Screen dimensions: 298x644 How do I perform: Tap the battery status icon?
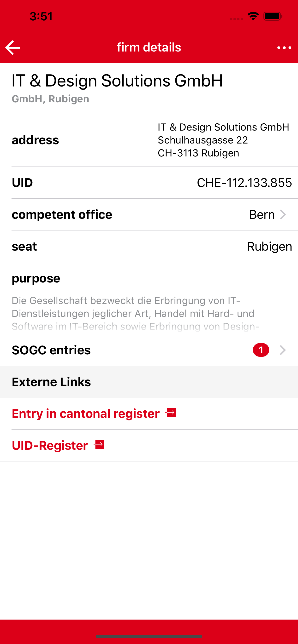(273, 16)
